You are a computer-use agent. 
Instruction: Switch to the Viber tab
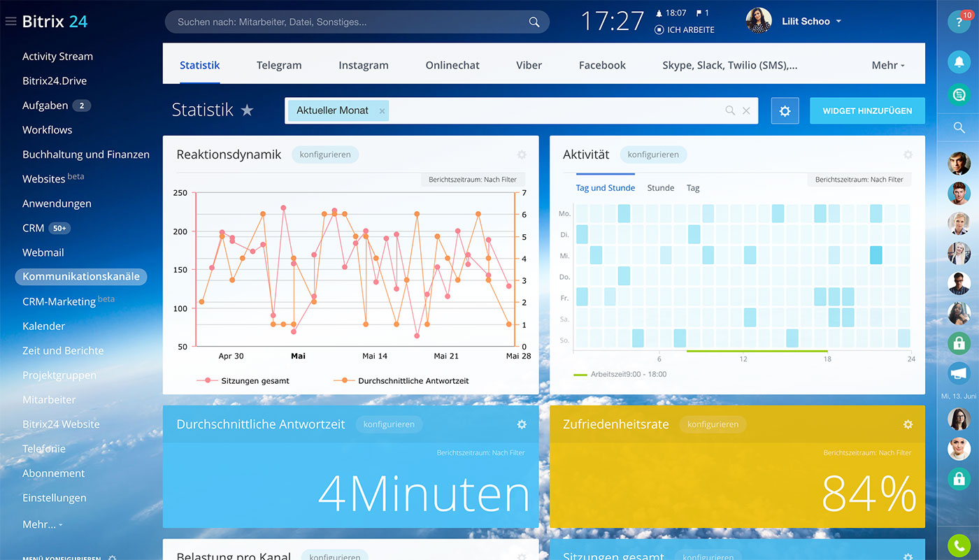(529, 65)
